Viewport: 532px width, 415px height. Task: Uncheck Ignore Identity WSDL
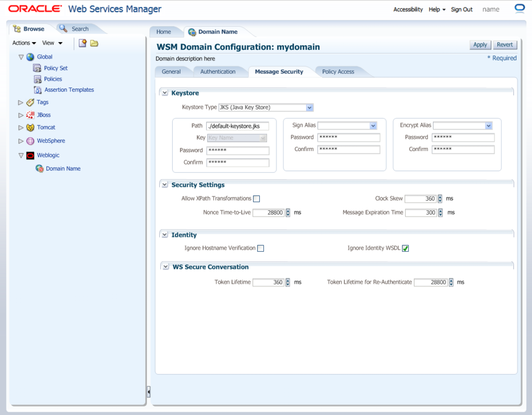[x=405, y=248]
